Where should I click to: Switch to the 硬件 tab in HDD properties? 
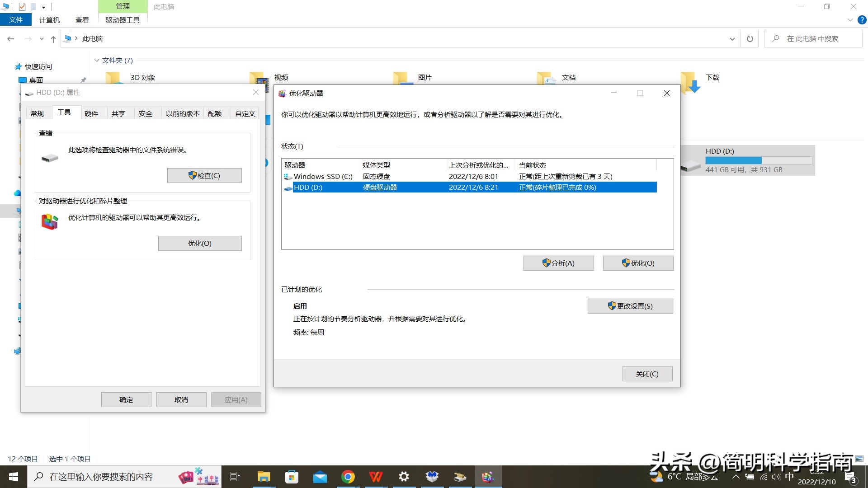[x=92, y=113]
